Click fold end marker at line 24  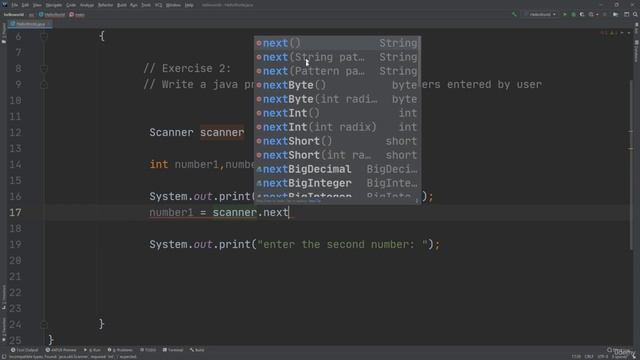pos(44,324)
